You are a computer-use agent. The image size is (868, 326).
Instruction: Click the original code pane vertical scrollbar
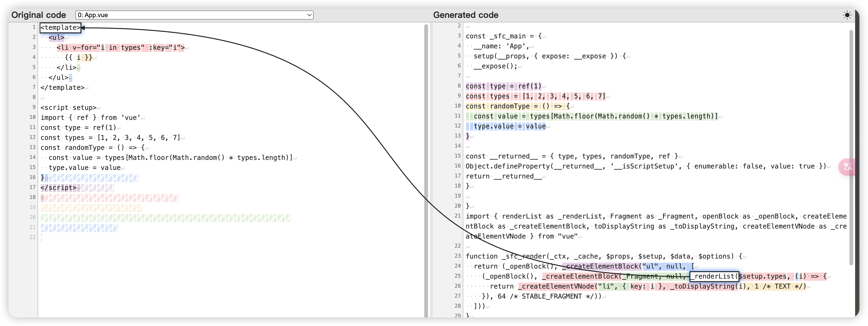426,168
